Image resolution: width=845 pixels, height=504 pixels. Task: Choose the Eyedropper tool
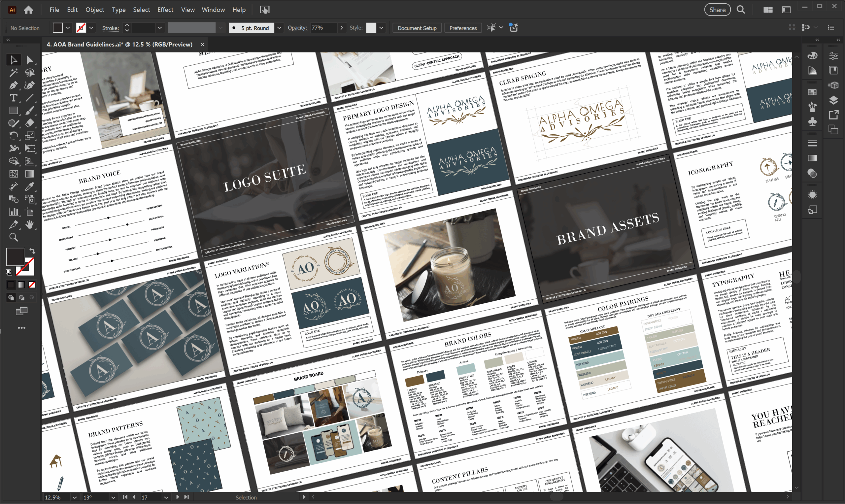30,186
